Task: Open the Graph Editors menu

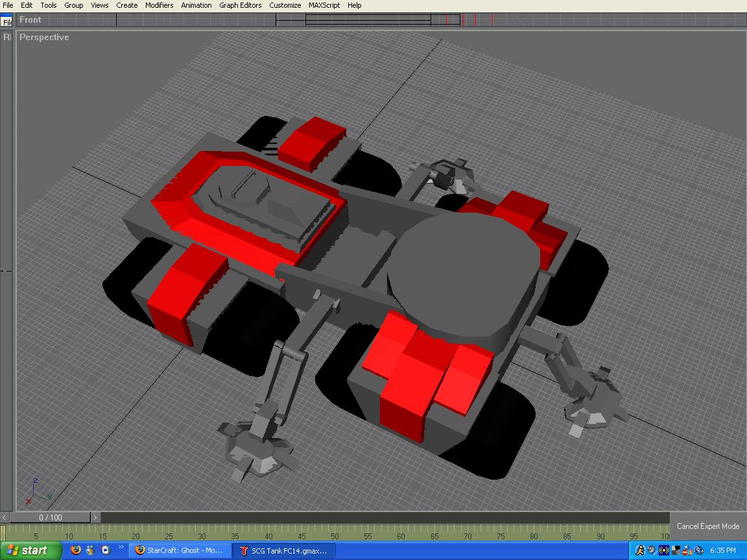Action: coord(240,5)
